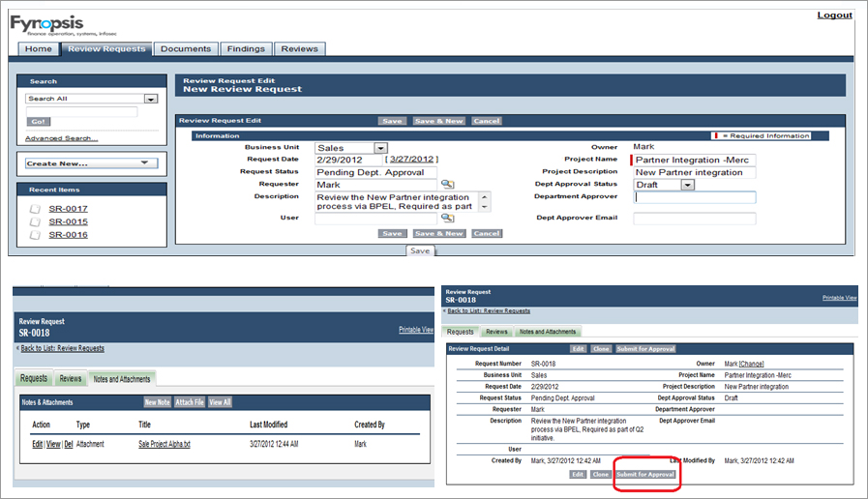Click Edit link for the attachment

(37, 444)
